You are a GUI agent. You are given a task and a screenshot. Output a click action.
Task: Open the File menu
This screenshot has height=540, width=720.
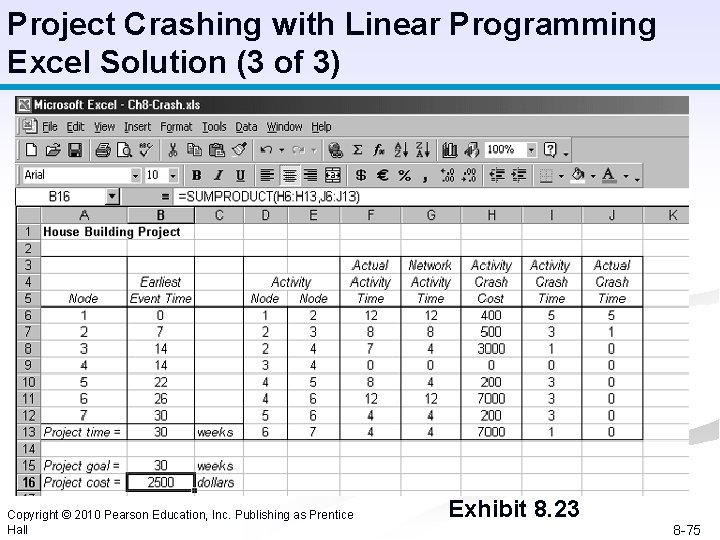click(x=50, y=127)
